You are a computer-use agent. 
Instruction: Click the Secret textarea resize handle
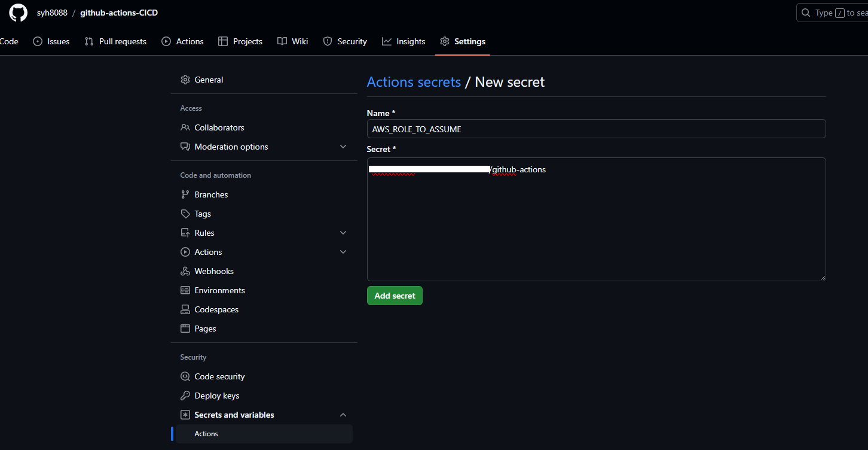823,278
